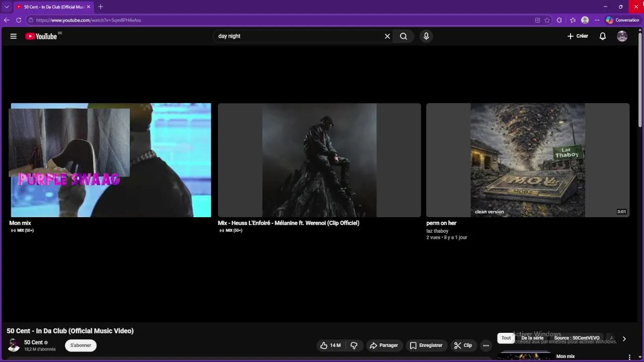
Task: Open the tab search dropdown arrow
Action: click(x=7, y=7)
